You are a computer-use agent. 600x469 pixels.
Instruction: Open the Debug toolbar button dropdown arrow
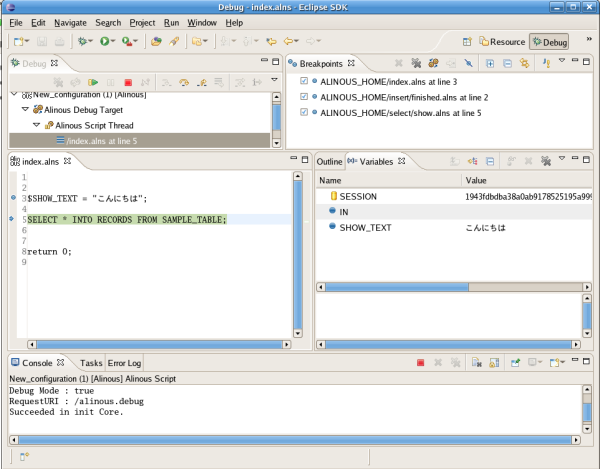tap(90, 41)
